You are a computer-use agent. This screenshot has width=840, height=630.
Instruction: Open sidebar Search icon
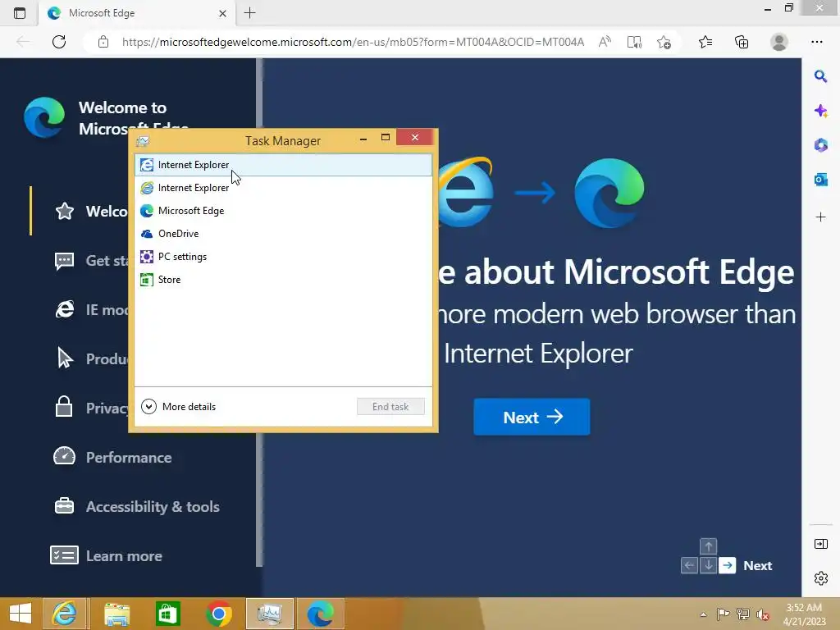tap(820, 76)
